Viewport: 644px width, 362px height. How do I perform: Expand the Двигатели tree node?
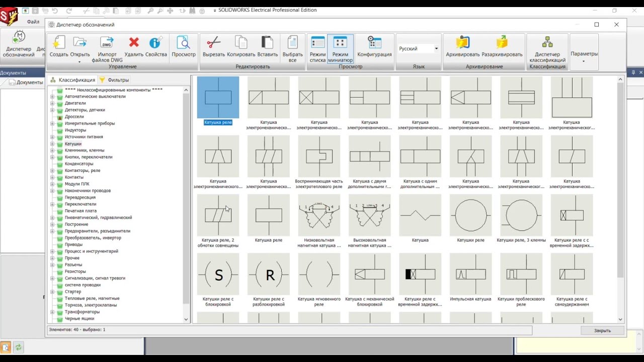pos(52,103)
